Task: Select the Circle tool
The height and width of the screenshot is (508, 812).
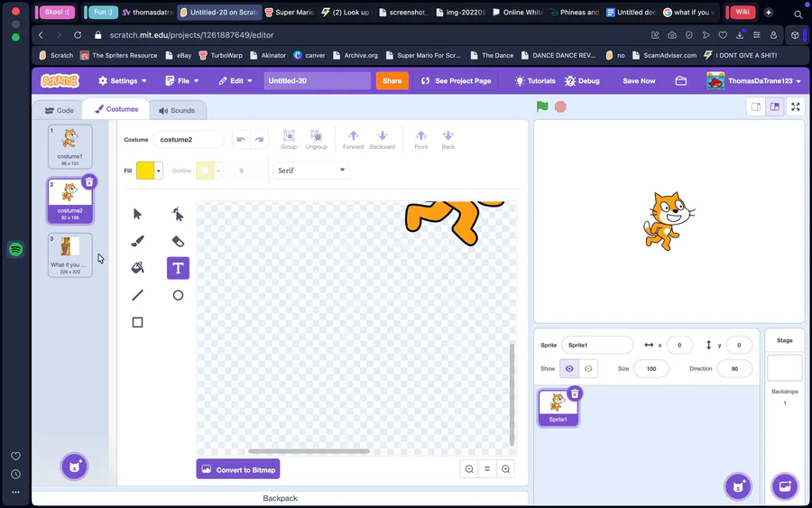Action: point(178,295)
